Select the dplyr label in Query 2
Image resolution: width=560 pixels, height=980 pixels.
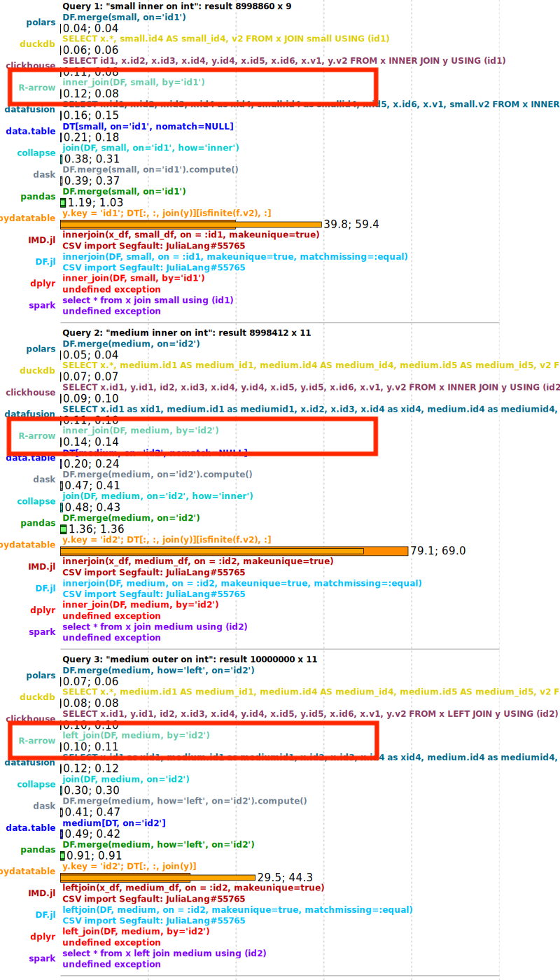point(43,610)
